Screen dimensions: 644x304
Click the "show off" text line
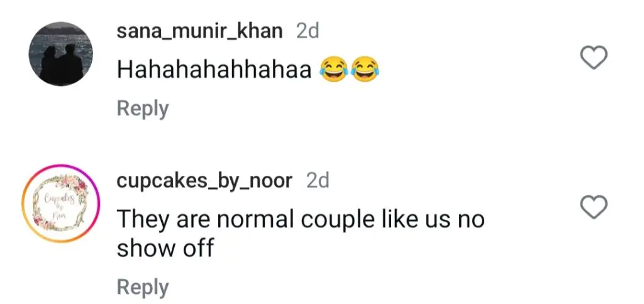point(165,248)
